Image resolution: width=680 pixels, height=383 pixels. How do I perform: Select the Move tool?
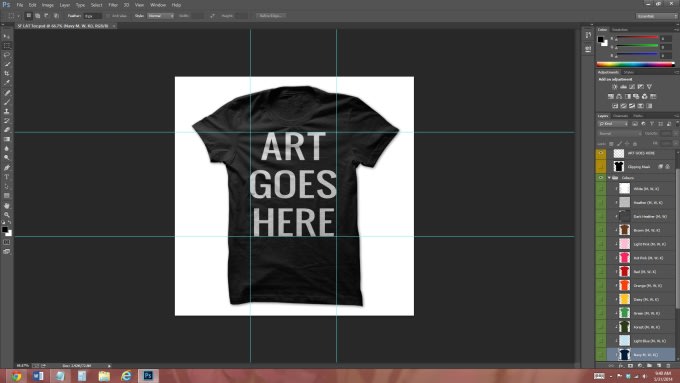7,36
